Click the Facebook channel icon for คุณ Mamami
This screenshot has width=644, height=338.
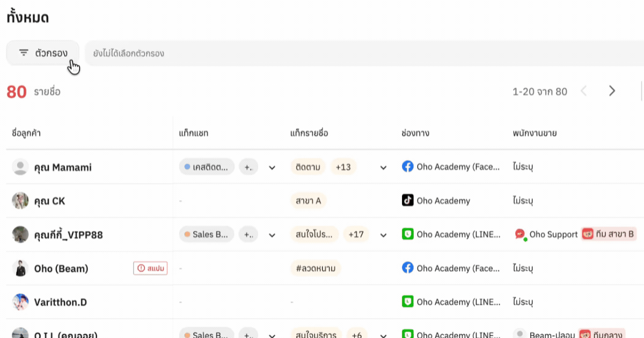(408, 167)
